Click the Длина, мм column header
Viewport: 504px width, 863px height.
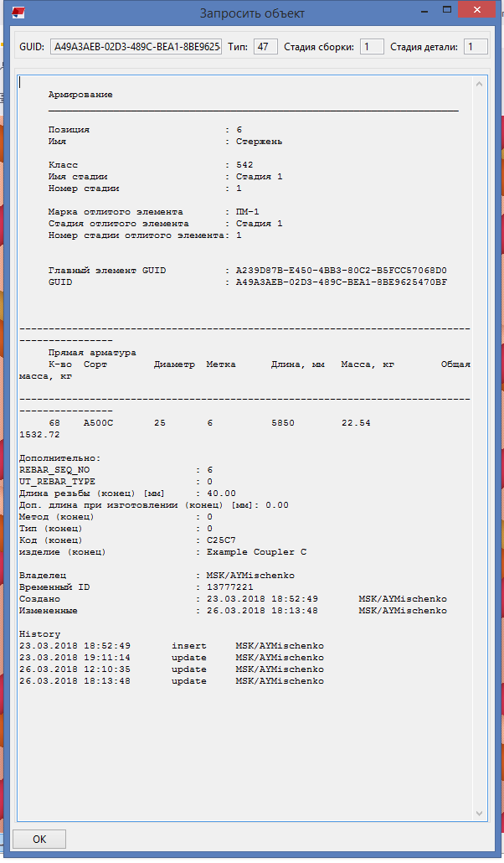298,364
